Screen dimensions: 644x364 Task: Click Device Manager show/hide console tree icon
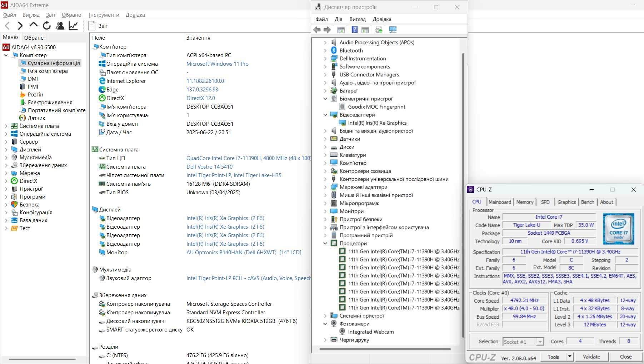[x=341, y=30]
